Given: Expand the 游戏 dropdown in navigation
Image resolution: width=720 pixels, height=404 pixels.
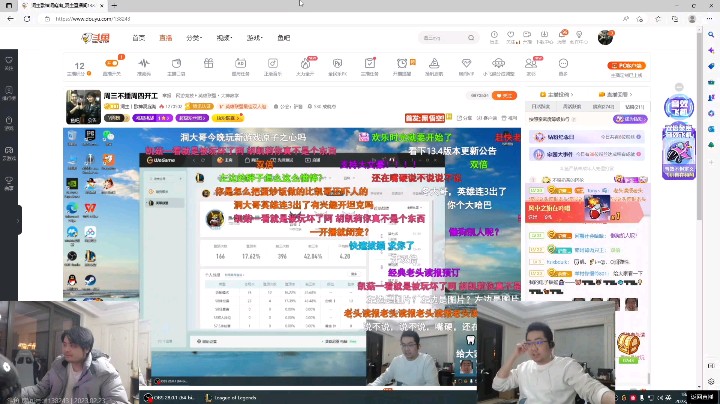Looking at the screenshot, I should 255,38.
